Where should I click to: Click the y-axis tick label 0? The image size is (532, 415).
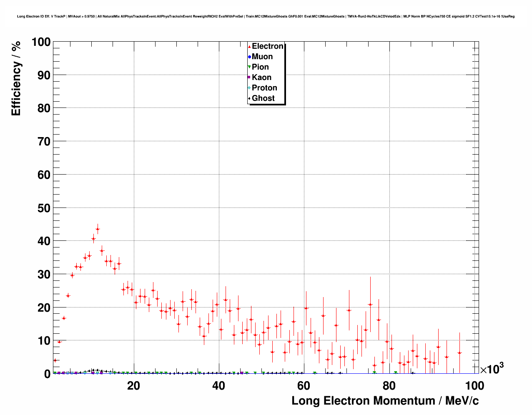click(x=47, y=374)
